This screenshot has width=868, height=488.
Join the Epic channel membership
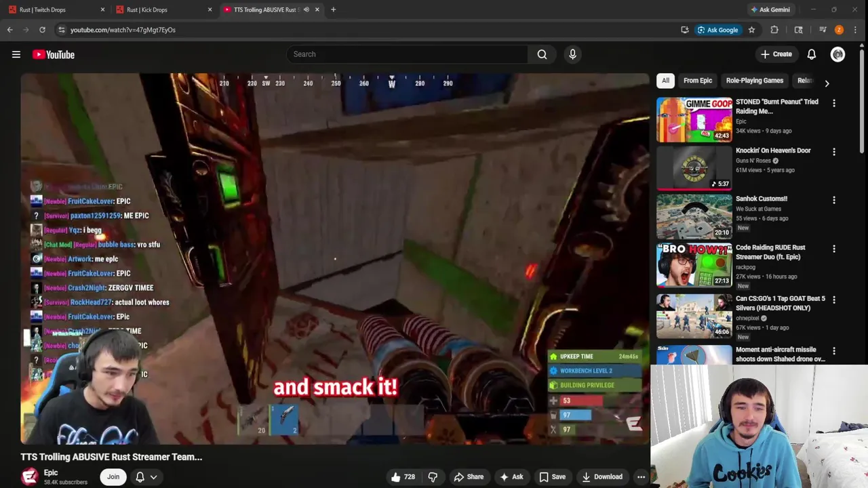click(113, 477)
